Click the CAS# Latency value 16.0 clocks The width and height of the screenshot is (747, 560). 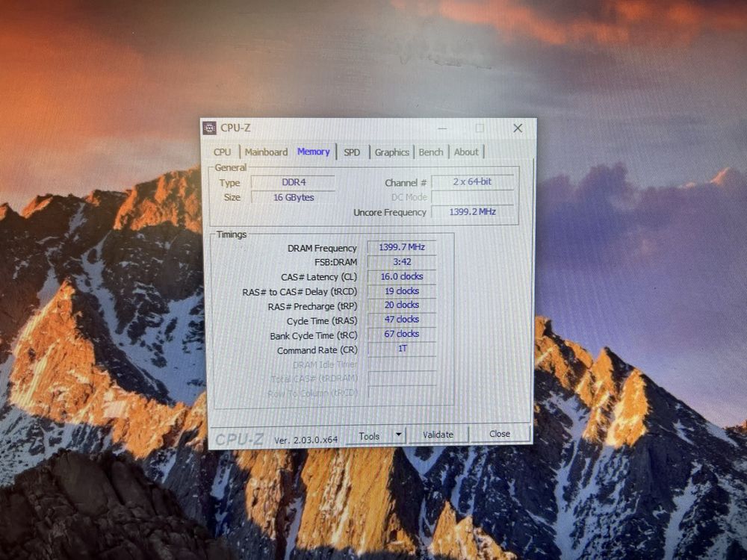(x=402, y=276)
